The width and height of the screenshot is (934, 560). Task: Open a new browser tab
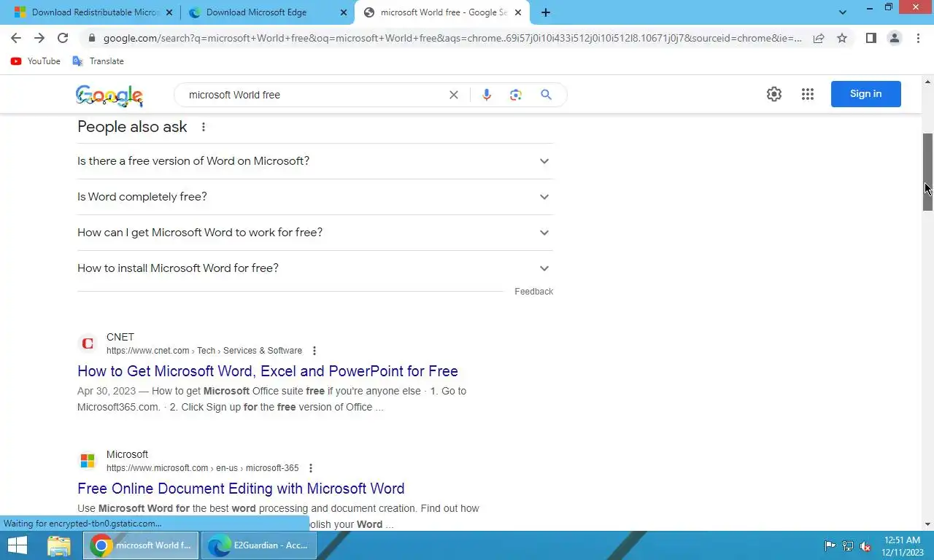pos(546,12)
